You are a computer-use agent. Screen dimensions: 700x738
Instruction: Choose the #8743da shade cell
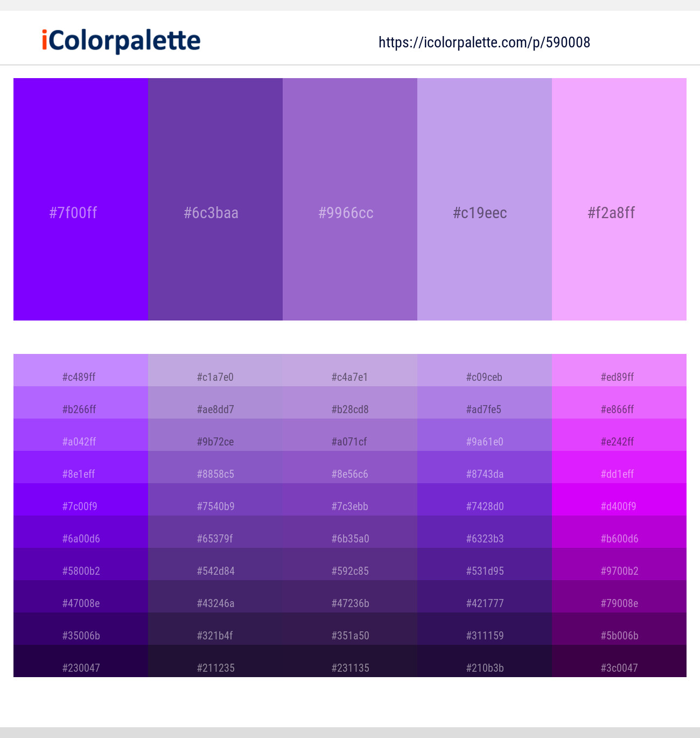[x=485, y=467]
